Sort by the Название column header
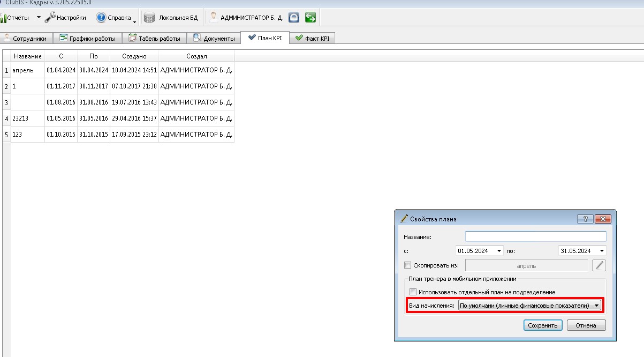Image resolution: width=644 pixels, height=357 pixels. 28,56
